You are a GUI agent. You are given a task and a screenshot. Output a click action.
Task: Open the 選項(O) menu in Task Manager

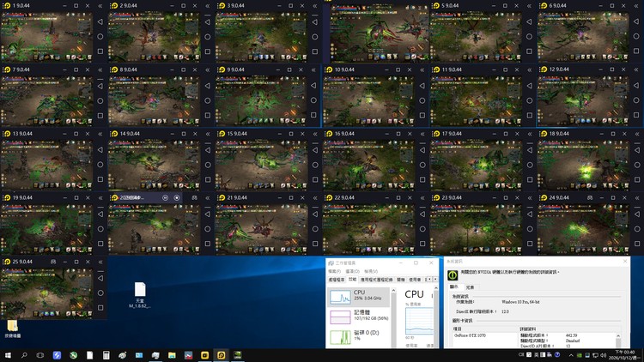pos(352,271)
